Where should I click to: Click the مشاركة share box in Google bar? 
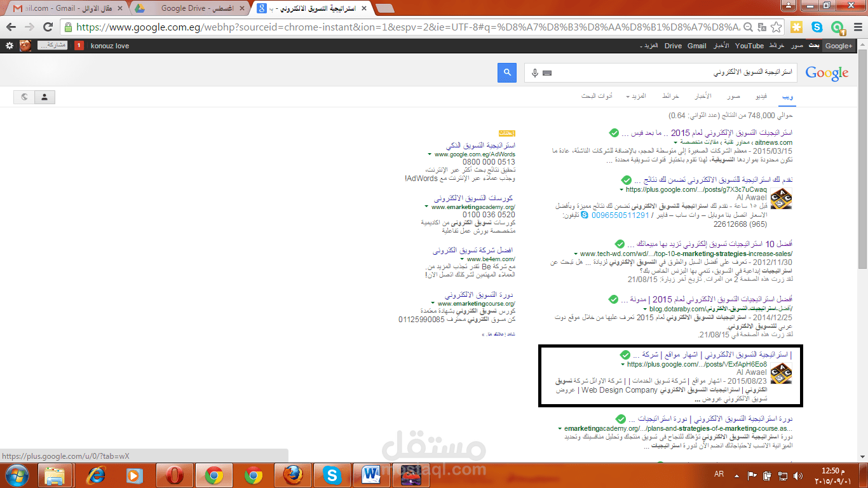53,45
